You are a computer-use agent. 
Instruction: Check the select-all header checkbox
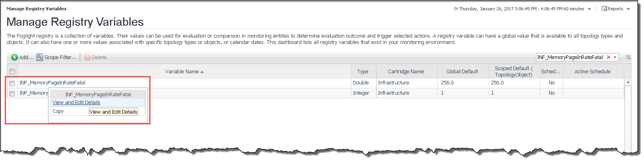(x=12, y=72)
